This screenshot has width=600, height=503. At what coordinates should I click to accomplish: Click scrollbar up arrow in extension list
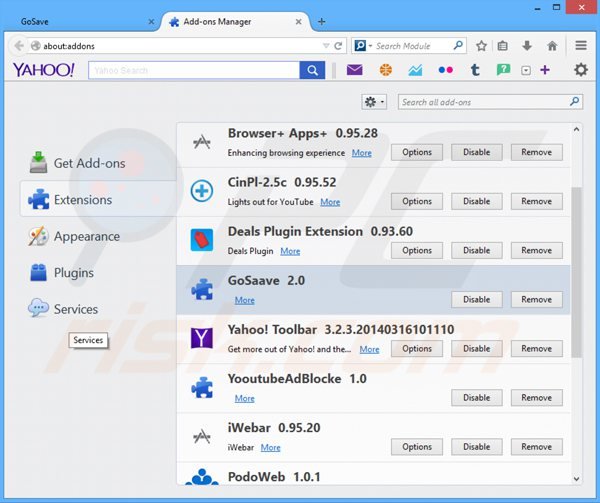click(x=576, y=130)
